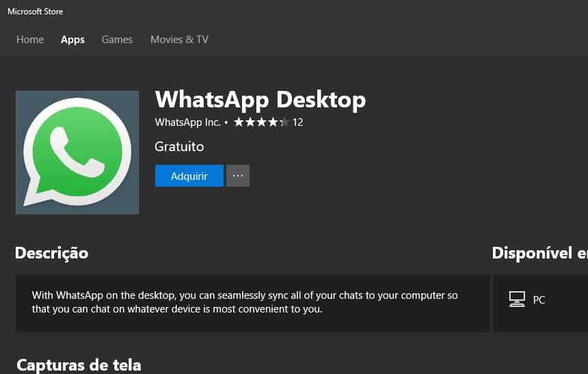Click the last partially filled rating star

pos(284,122)
